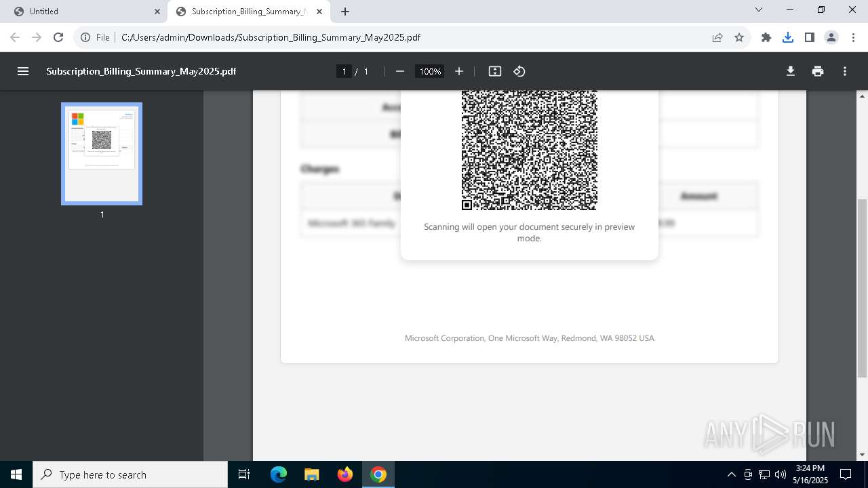
Task: Close the Subscription_Billing_Summary tab
Action: pos(319,12)
